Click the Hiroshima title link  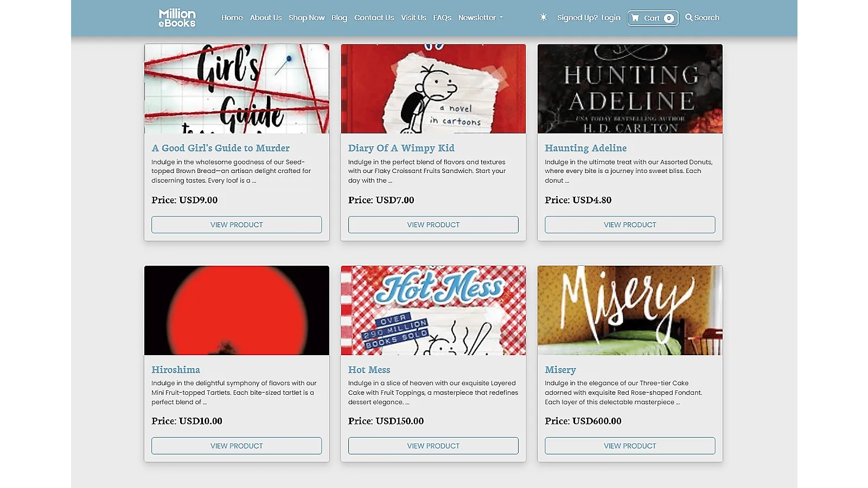pos(176,370)
